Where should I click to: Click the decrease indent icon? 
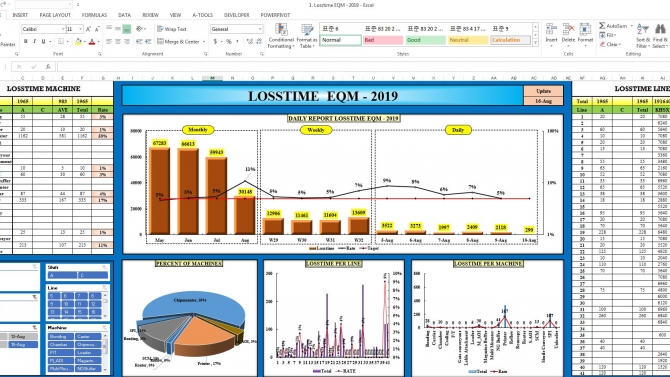[139, 41]
